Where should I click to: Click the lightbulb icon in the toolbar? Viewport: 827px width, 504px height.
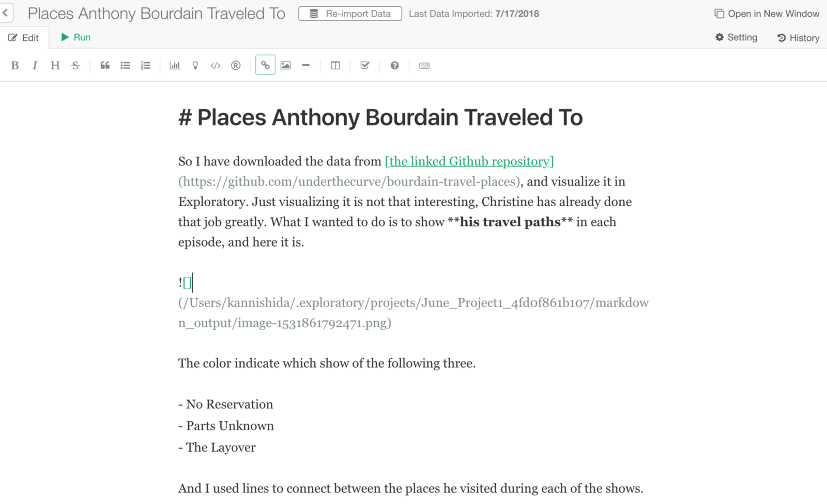click(x=195, y=65)
